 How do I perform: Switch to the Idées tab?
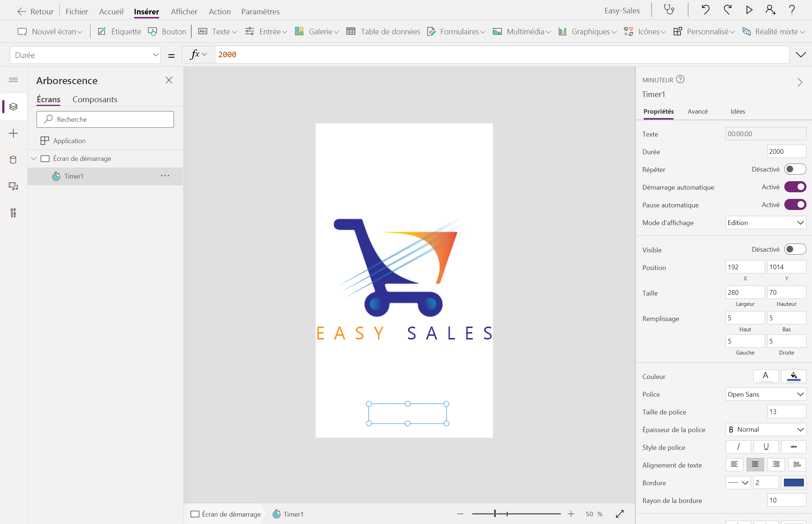coord(738,111)
